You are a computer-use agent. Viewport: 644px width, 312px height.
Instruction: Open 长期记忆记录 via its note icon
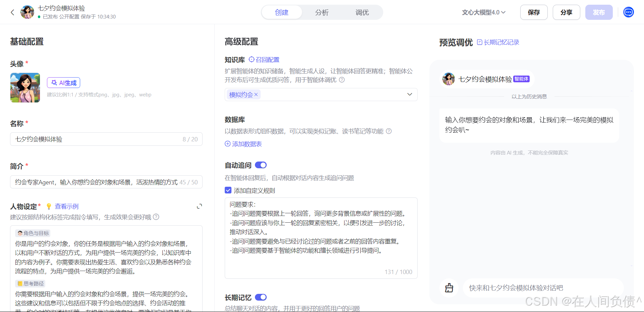(479, 42)
